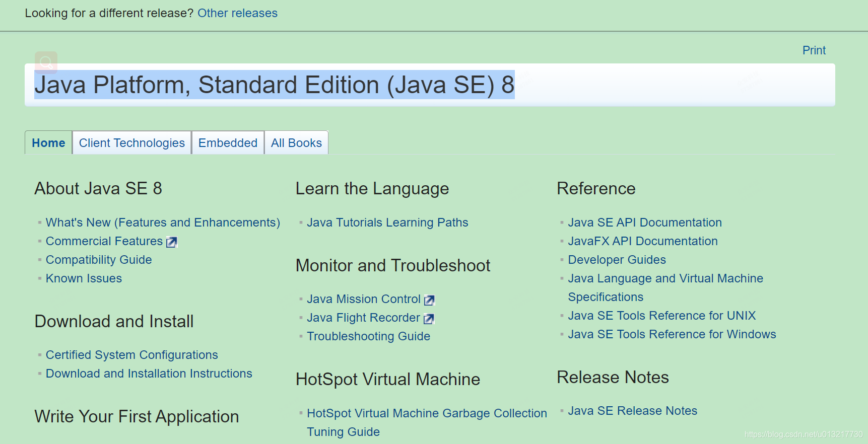
Task: Click the Learn the Language heading
Action: click(x=372, y=189)
